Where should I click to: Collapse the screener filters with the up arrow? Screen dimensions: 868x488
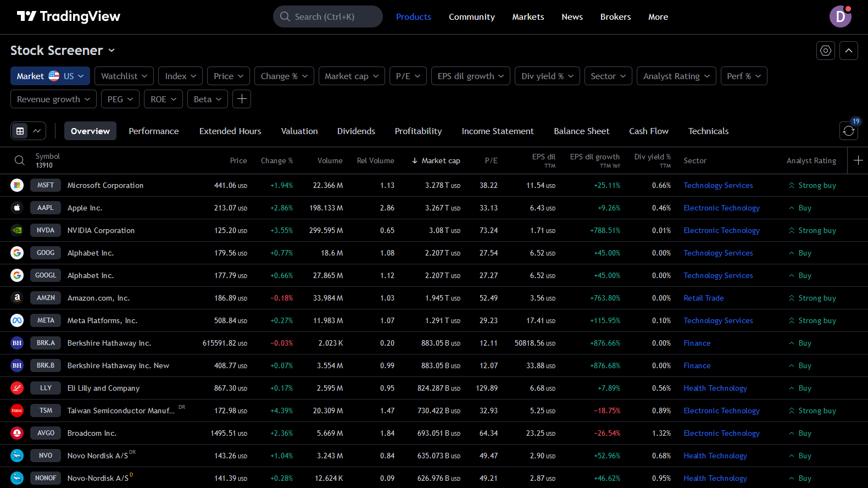849,51
